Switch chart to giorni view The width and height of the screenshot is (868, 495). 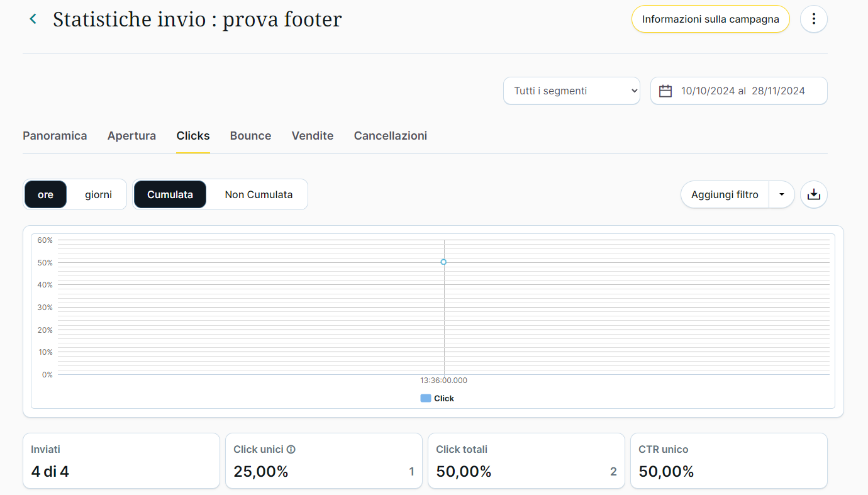tap(98, 194)
